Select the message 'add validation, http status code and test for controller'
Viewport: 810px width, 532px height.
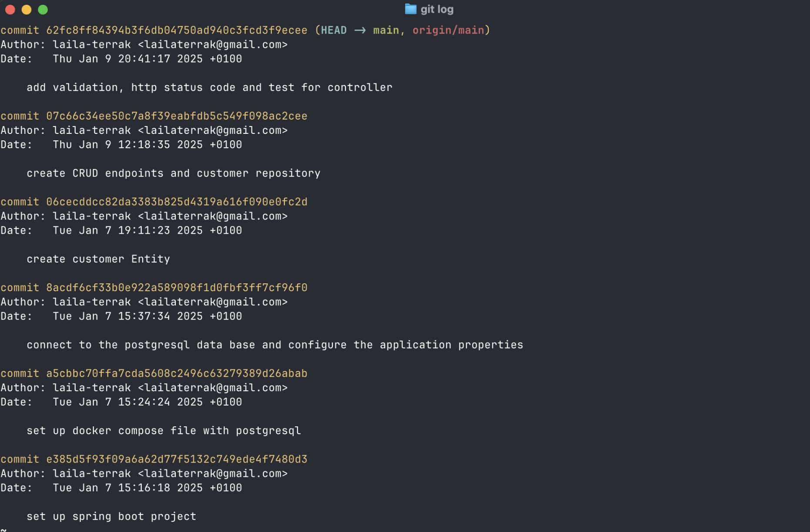click(x=209, y=87)
